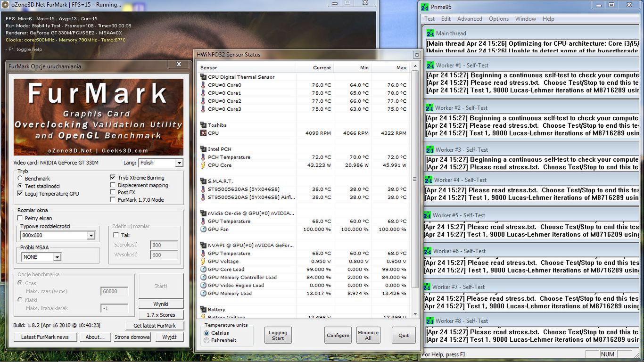Screen dimensions: 644x362
Task: Click the CPU Digital Thermal Sensor chip icon
Action: (203, 77)
